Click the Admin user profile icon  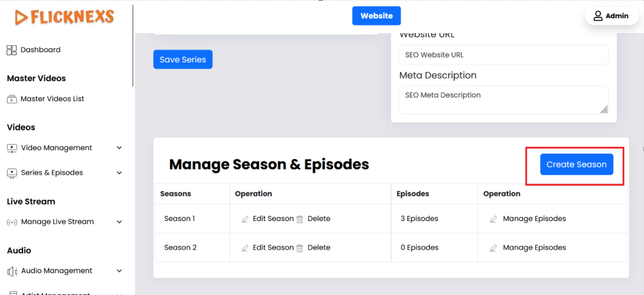tap(598, 16)
